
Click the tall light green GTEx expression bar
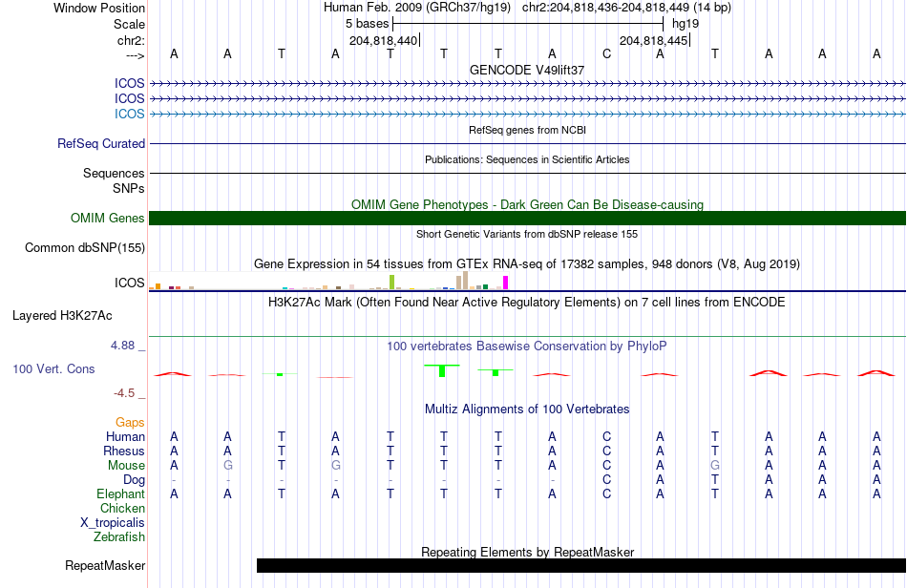(392, 283)
